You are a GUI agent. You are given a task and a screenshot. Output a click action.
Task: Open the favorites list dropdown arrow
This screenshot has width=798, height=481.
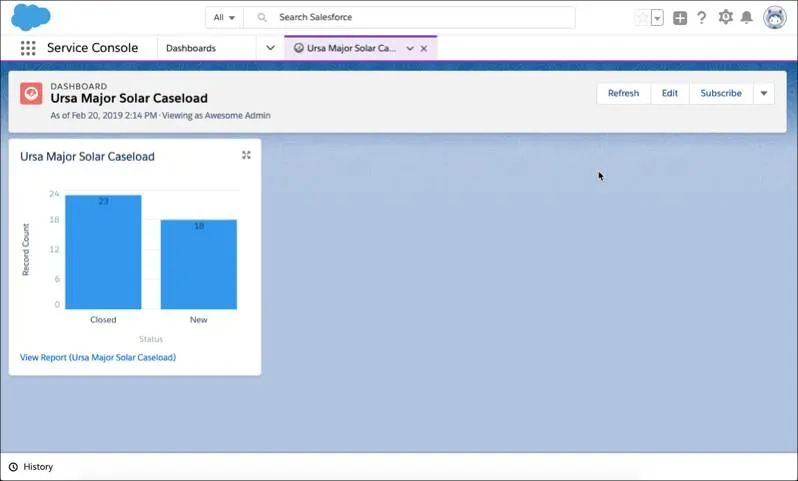tap(657, 18)
